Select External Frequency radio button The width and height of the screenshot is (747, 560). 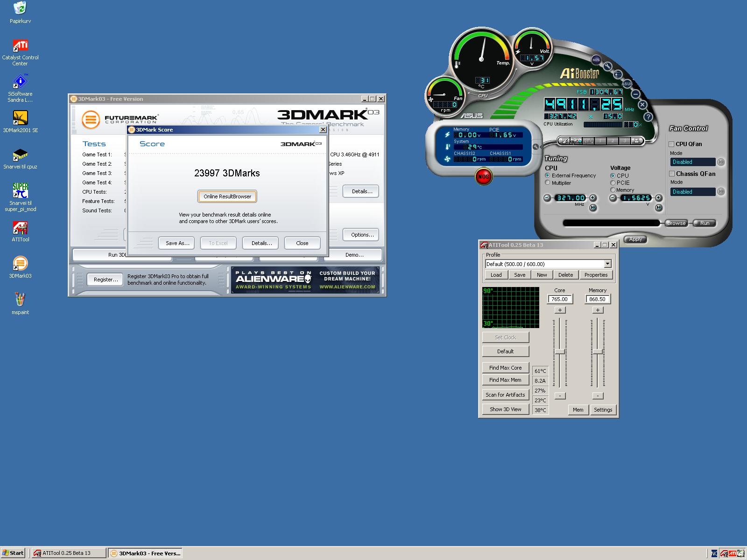(x=548, y=175)
